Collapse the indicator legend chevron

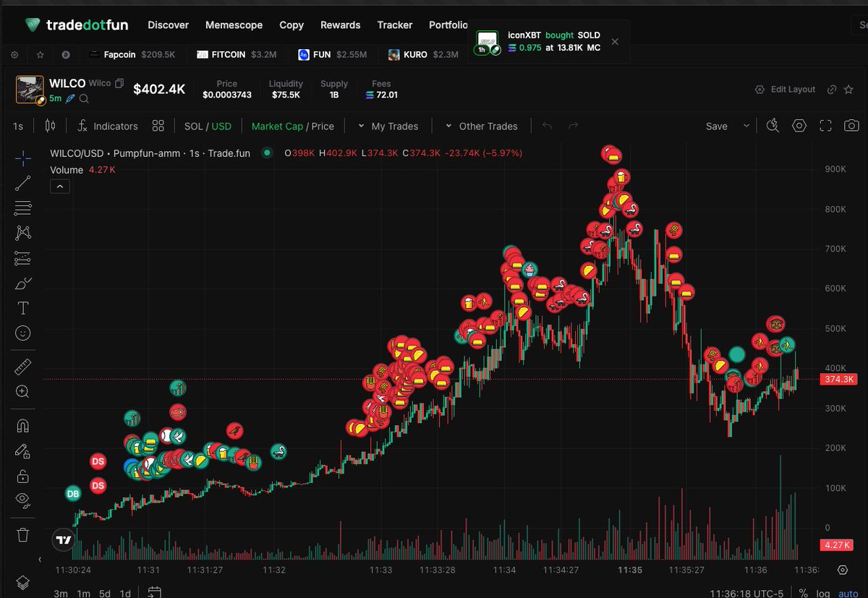[60, 186]
